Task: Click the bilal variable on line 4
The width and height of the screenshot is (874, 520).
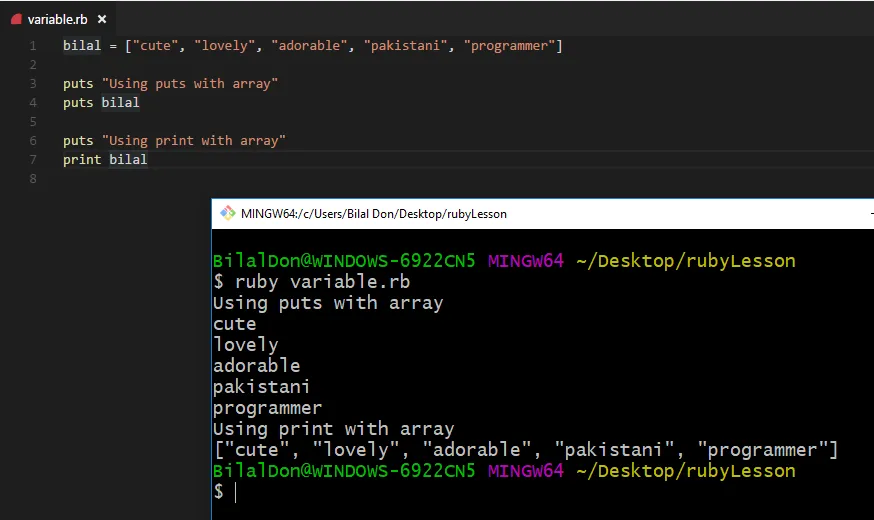Action: pos(120,103)
